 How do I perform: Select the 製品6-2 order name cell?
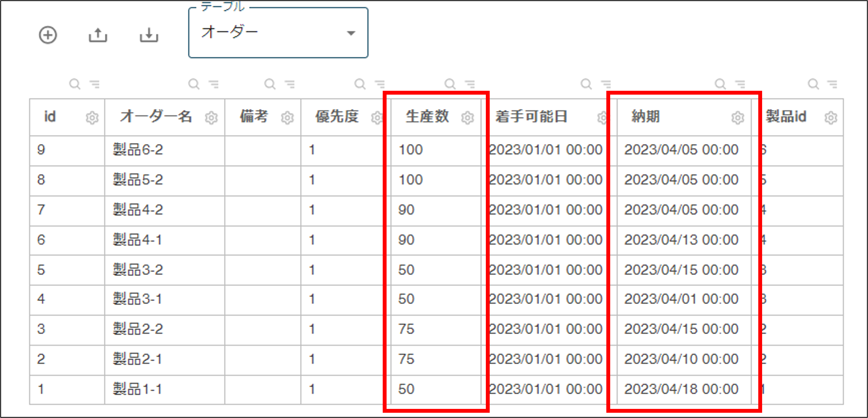[165, 150]
